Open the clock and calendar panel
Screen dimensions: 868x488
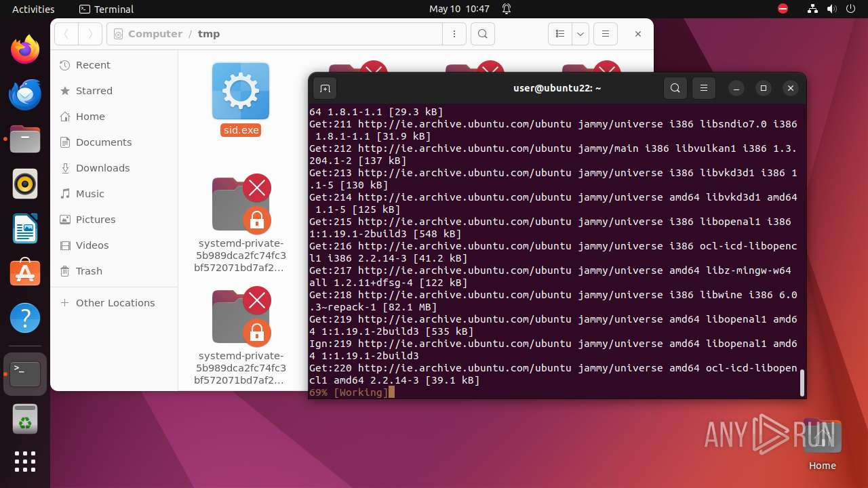[x=459, y=9]
